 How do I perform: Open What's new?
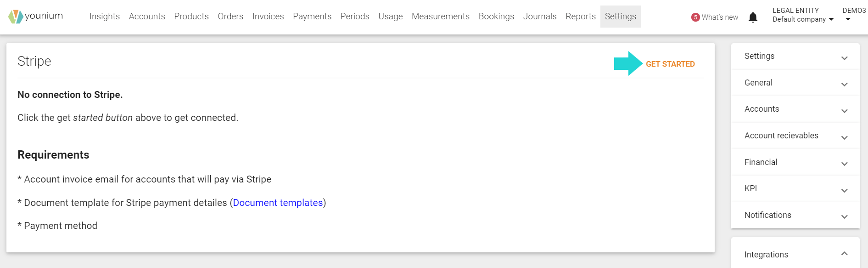coord(720,17)
